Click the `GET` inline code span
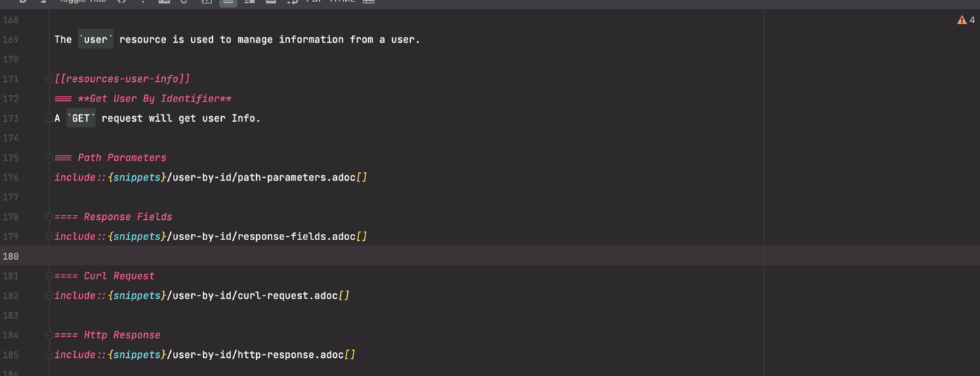The width and height of the screenshot is (980, 376). point(81,118)
